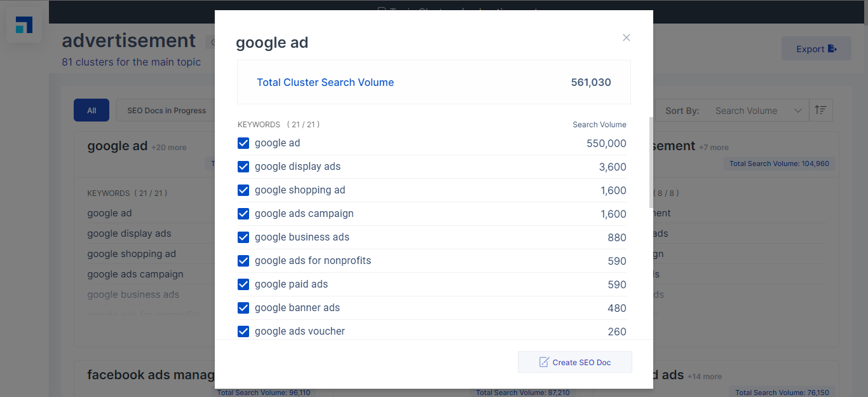The width and height of the screenshot is (868, 397).
Task: Click the "+7 more" cluster label
Action: (x=714, y=148)
